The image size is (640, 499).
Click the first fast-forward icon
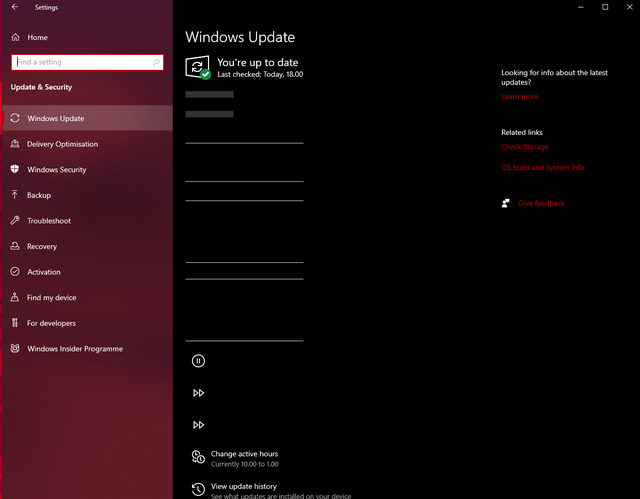click(198, 393)
